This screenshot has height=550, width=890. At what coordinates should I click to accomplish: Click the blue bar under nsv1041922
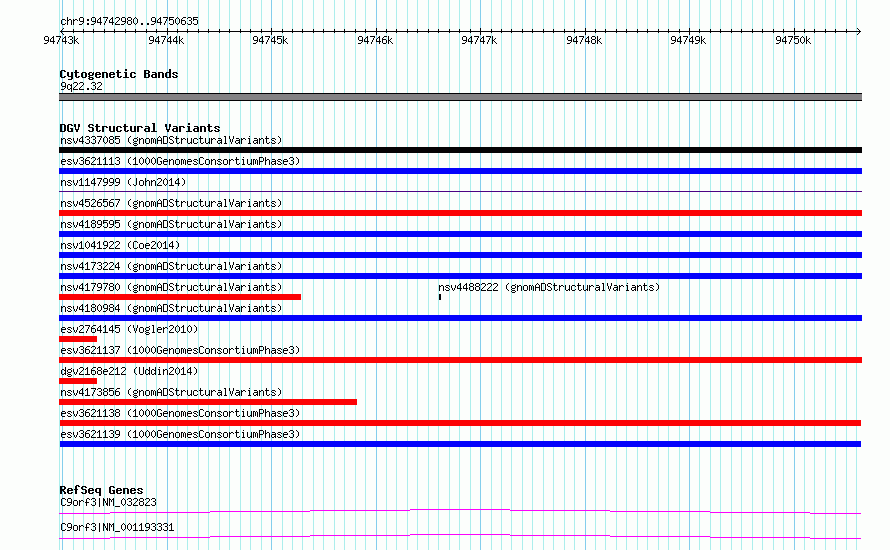tap(460, 255)
